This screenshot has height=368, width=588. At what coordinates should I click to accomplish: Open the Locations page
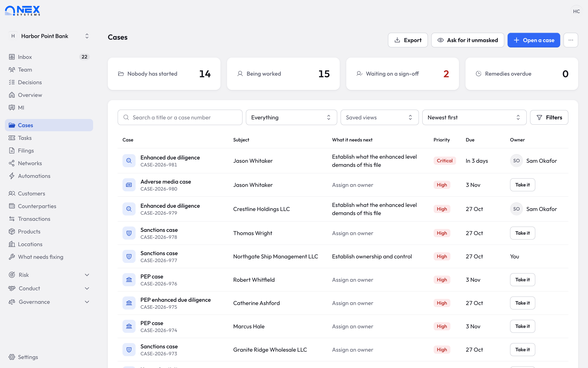[49, 244]
